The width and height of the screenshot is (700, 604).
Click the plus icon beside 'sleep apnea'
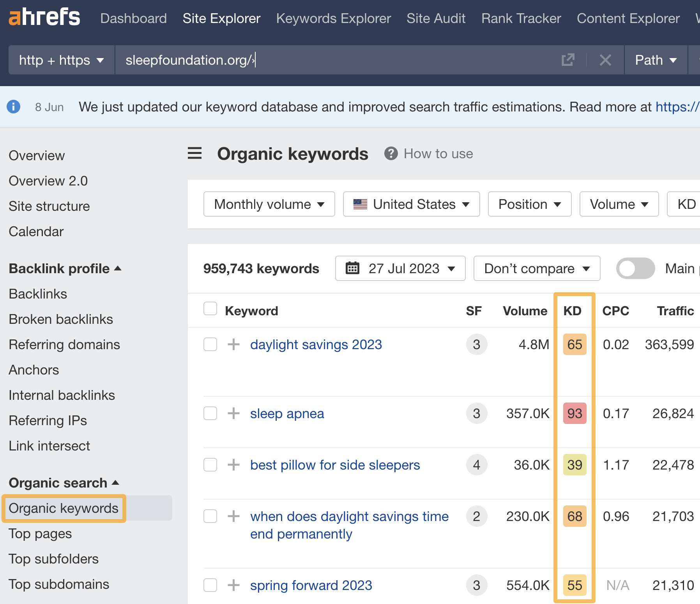[x=233, y=413]
